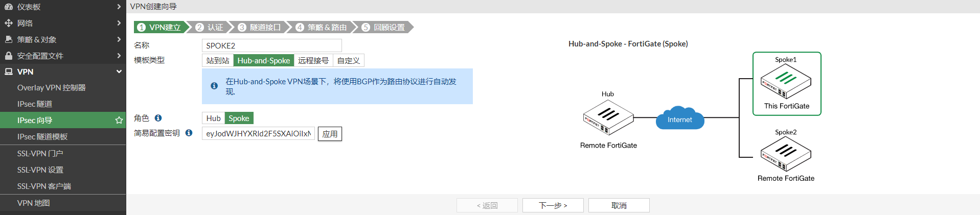The height and width of the screenshot is (215, 980).
Task: Click the Spoke2 FortiGate device icon
Action: [x=786, y=154]
